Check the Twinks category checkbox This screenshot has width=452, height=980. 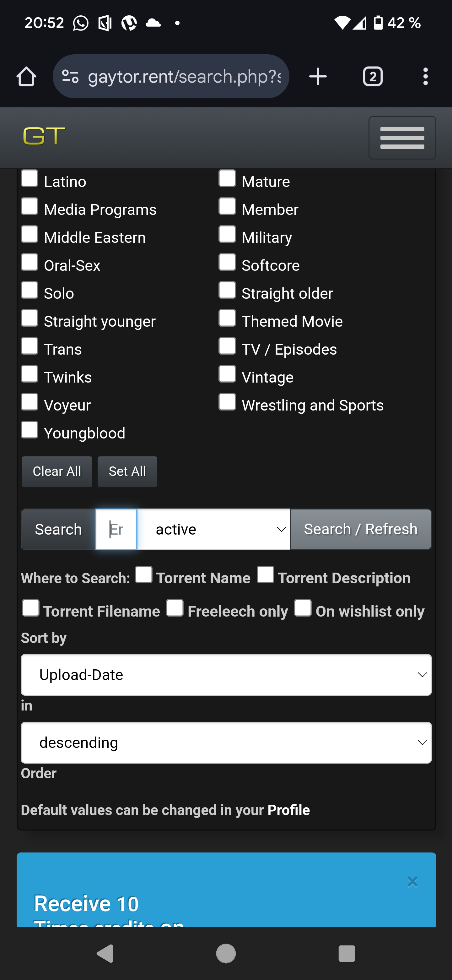click(x=30, y=374)
